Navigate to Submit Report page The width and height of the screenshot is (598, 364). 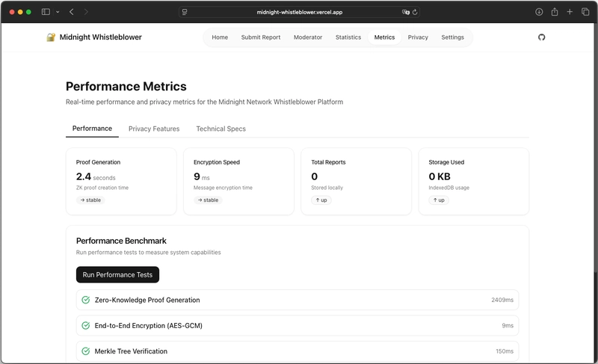click(261, 37)
